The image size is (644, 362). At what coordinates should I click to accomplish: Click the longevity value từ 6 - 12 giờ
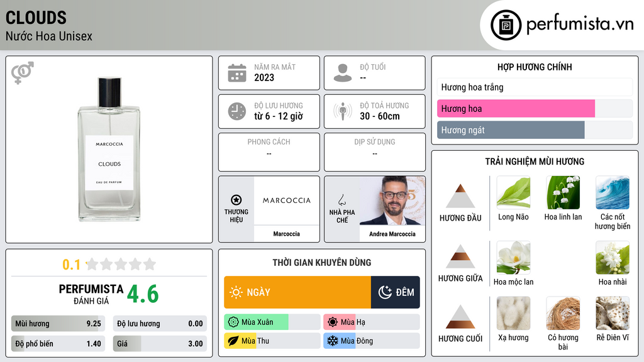(x=279, y=116)
